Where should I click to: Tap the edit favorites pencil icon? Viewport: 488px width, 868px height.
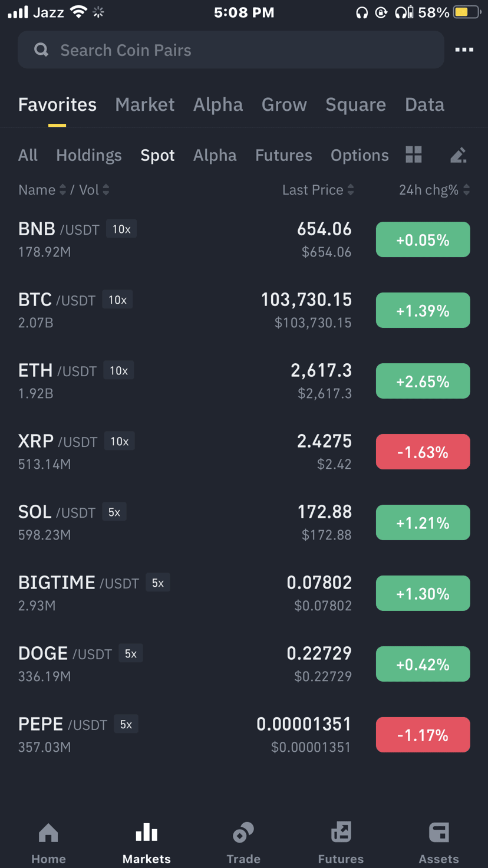coord(459,155)
